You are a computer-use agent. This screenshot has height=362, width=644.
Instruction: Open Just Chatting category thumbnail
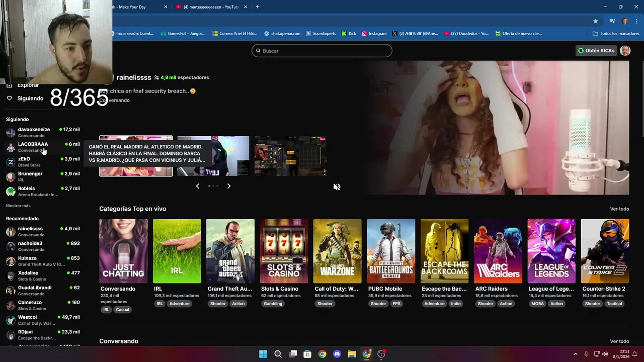pyautogui.click(x=123, y=251)
